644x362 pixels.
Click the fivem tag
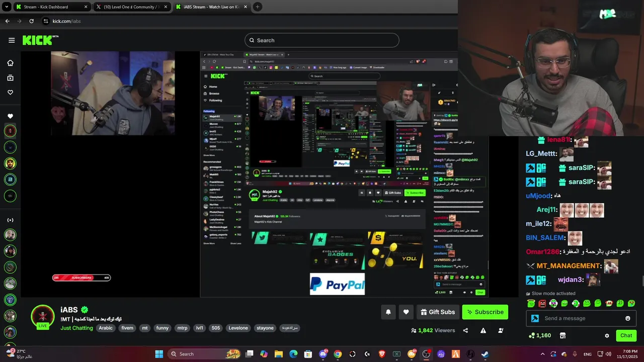coord(127,328)
